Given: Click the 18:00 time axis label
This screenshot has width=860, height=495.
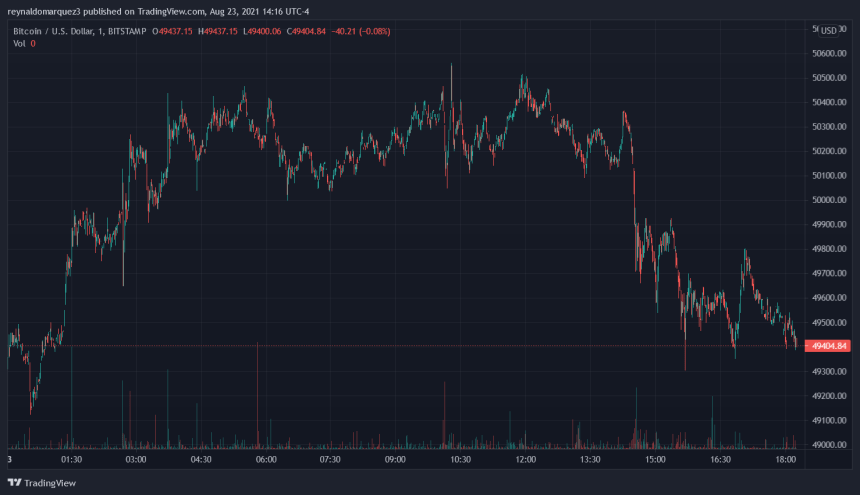Looking at the screenshot, I should (x=785, y=459).
